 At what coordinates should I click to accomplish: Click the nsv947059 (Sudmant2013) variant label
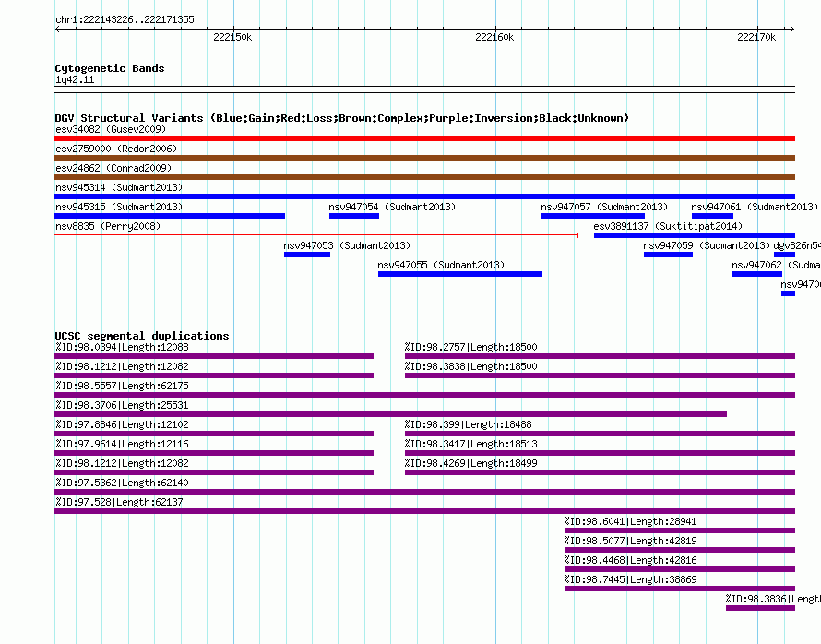click(x=707, y=245)
